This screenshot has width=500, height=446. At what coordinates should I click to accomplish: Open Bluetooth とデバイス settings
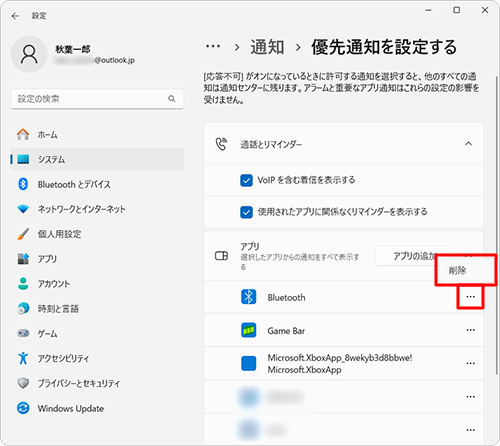tap(97, 184)
